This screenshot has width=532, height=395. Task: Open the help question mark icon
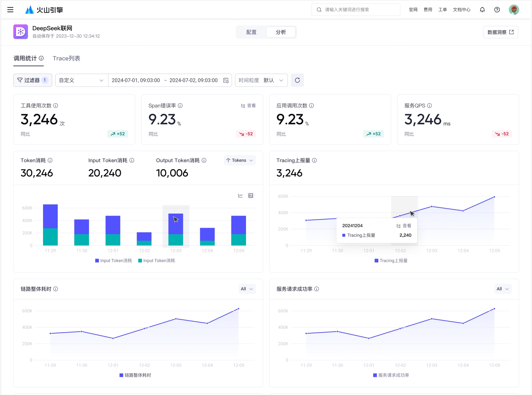[497, 10]
